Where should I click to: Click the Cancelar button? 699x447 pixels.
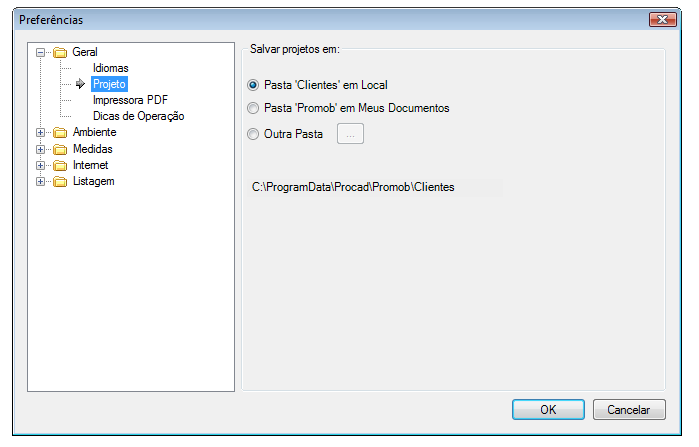(x=629, y=410)
